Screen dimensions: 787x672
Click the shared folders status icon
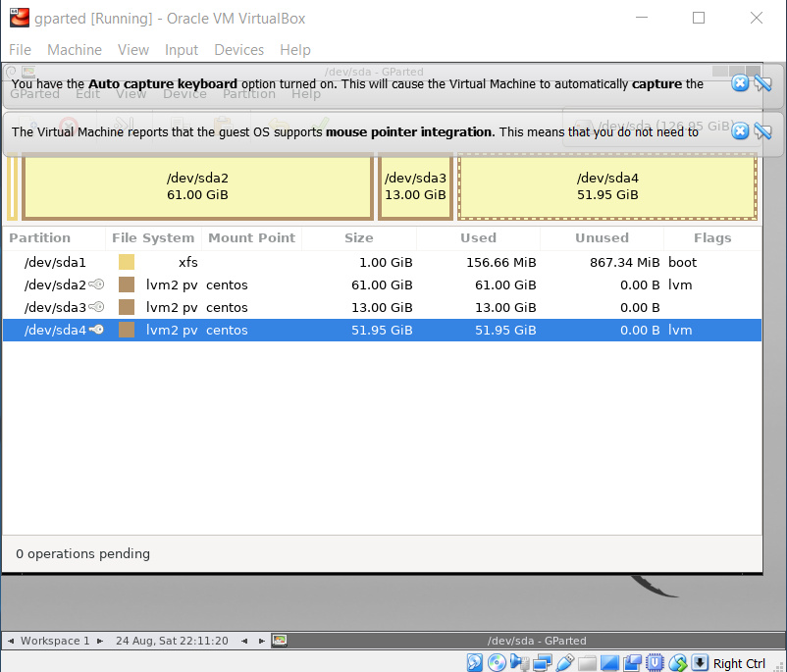click(587, 663)
